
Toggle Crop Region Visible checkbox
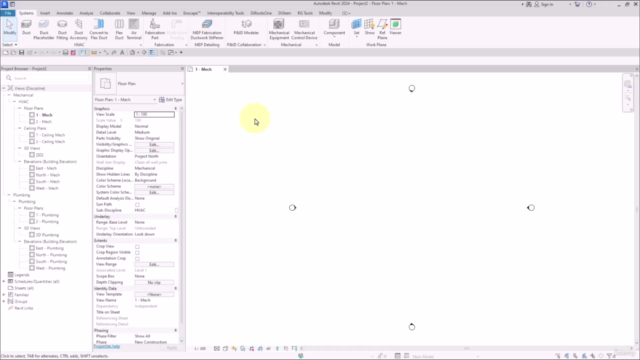coord(137,253)
